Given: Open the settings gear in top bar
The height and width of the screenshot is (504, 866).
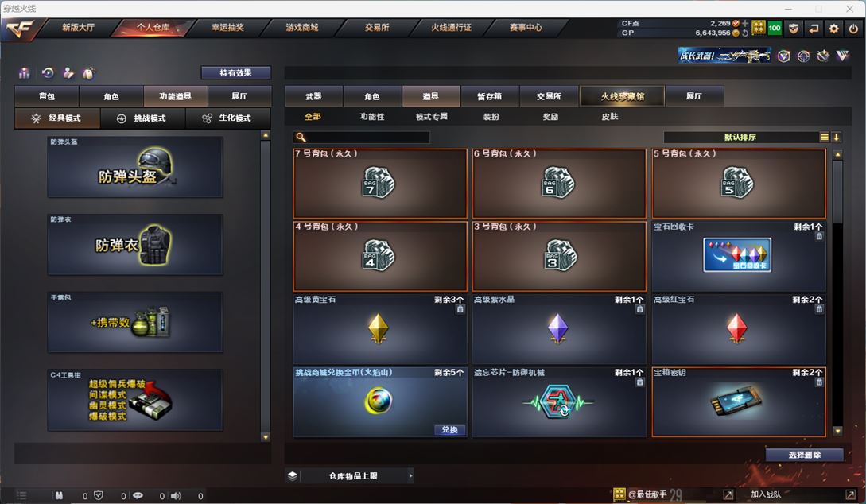Looking at the screenshot, I should (833, 29).
